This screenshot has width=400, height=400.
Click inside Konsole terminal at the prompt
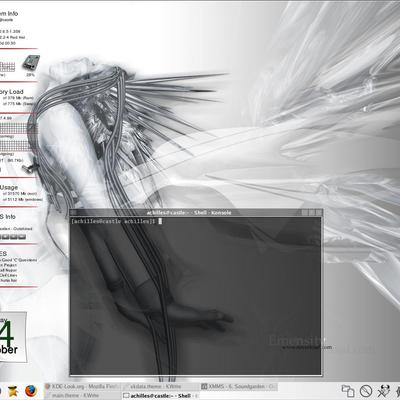pos(160,221)
